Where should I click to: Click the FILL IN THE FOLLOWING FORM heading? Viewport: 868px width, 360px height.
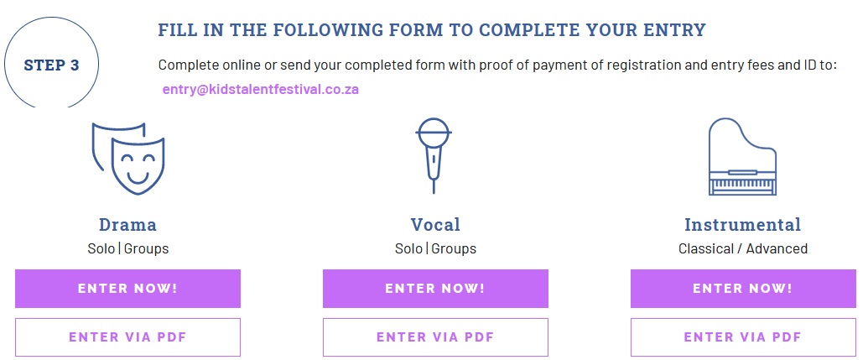(432, 30)
